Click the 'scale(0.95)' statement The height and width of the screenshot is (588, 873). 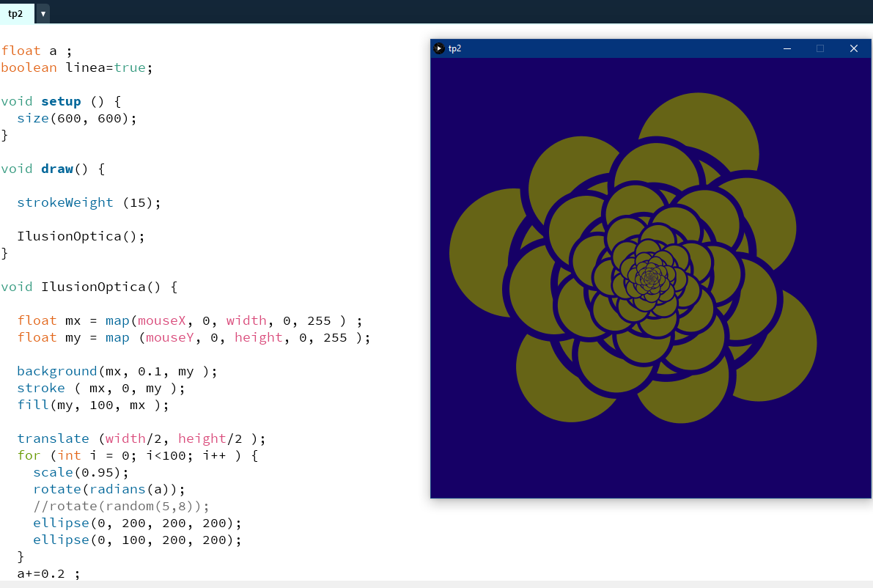(x=81, y=472)
